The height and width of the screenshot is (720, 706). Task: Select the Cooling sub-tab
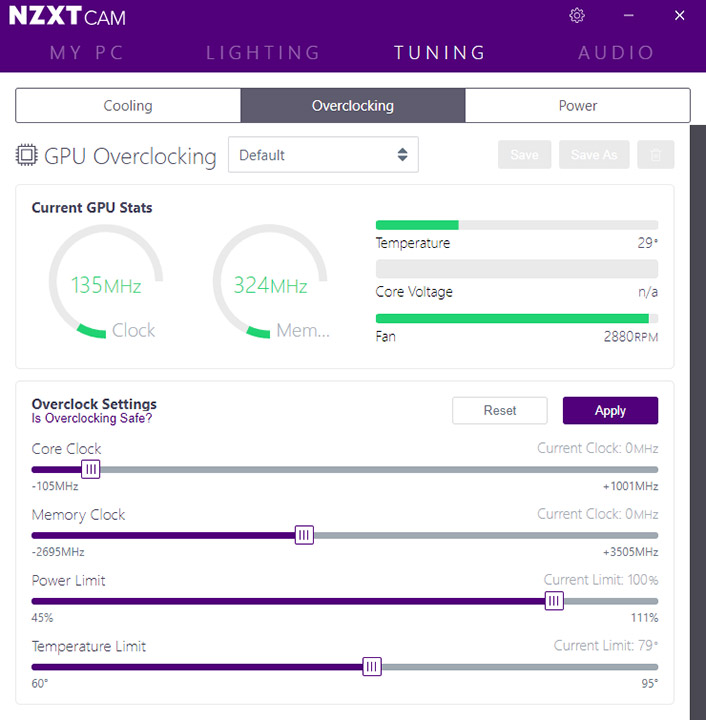pyautogui.click(x=128, y=106)
